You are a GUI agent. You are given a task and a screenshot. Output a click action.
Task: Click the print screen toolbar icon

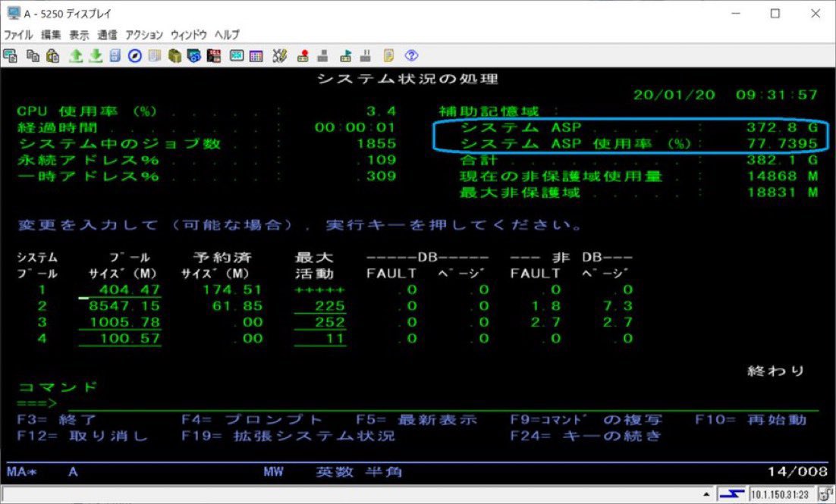point(10,55)
